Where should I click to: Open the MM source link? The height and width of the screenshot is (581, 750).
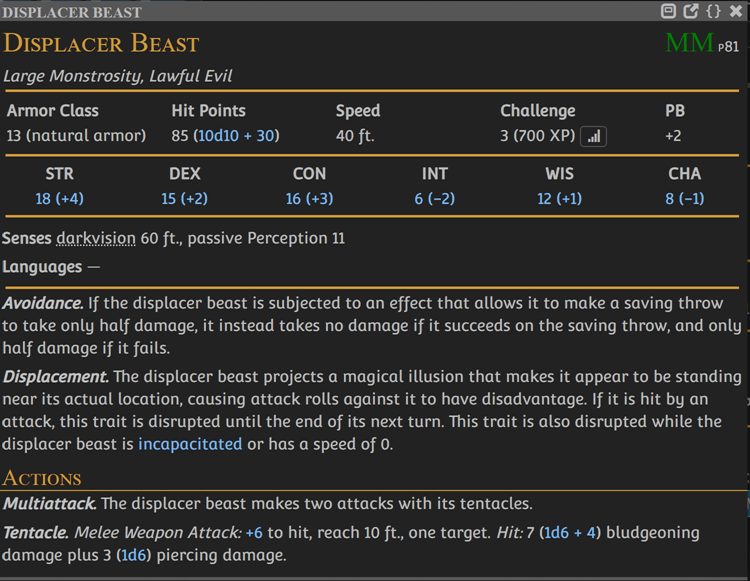(x=689, y=44)
